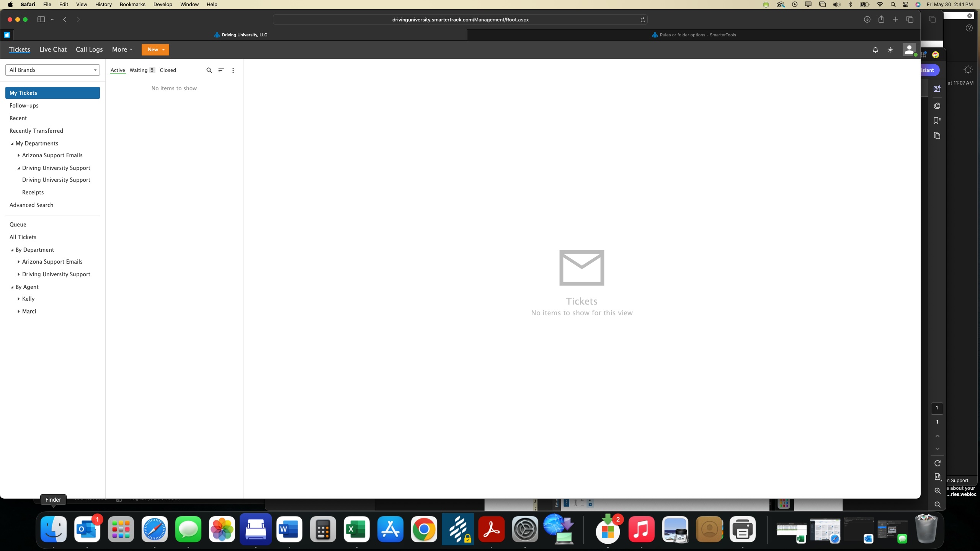Open the SmarterTrack notifications bell
Viewport: 980px width, 551px height.
(875, 50)
